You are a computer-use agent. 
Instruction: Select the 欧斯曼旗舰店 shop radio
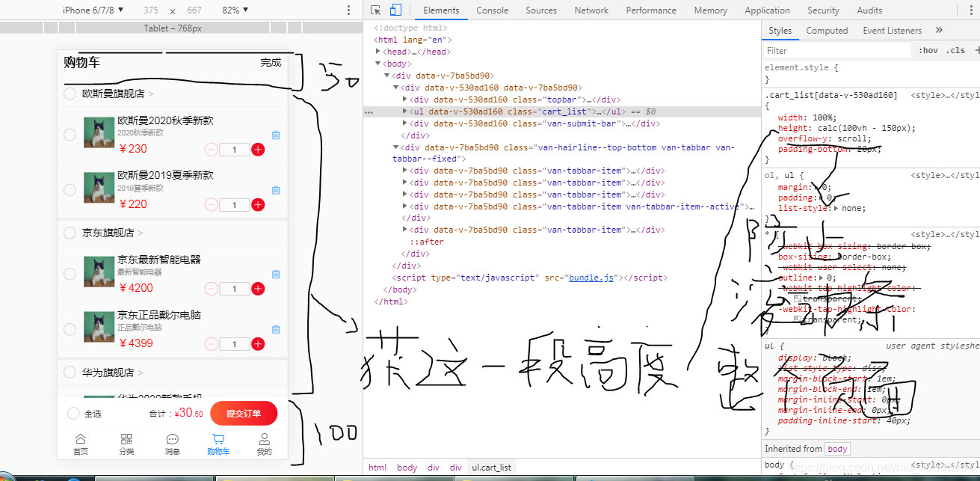click(70, 94)
